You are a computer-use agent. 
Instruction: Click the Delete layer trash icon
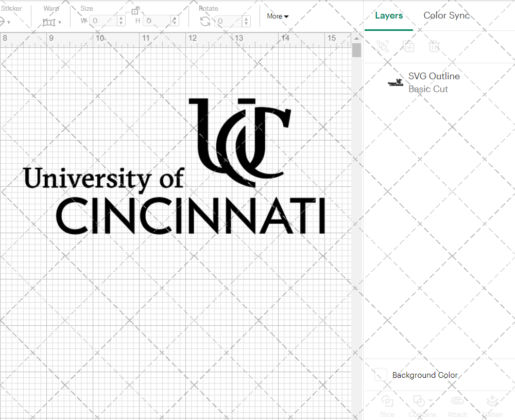434,46
